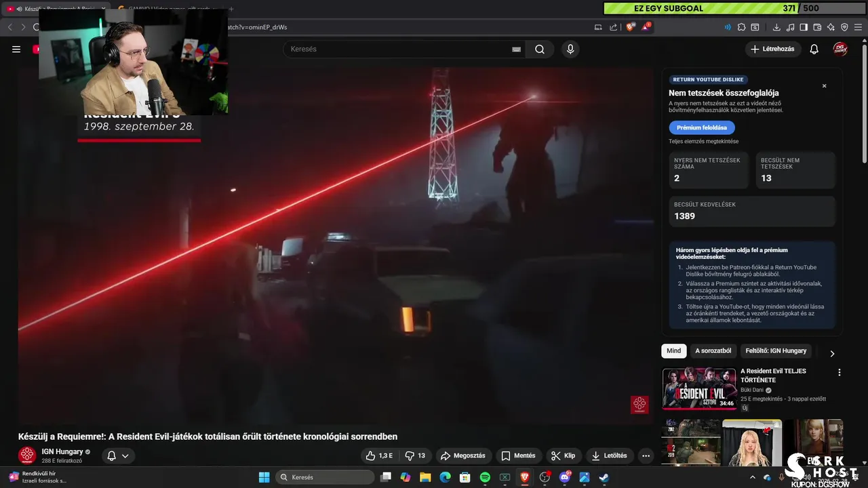Open the browser main hamburger menu
868x488 pixels.
click(x=858, y=27)
